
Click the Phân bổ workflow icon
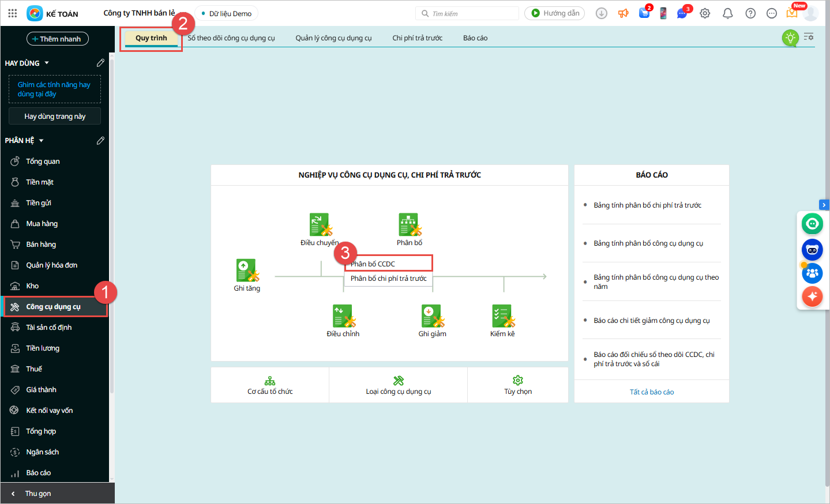(x=410, y=225)
